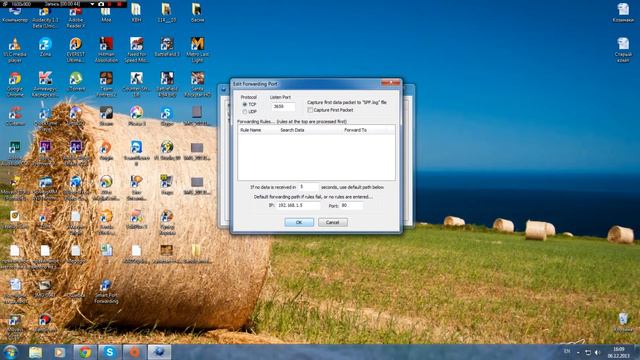Click the camera icon in recorder bar
This screenshot has height=360, width=640.
click(x=101, y=4)
